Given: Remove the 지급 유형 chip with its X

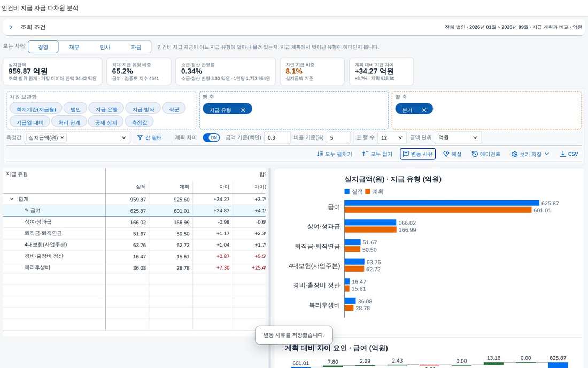Looking at the screenshot, I should point(243,110).
